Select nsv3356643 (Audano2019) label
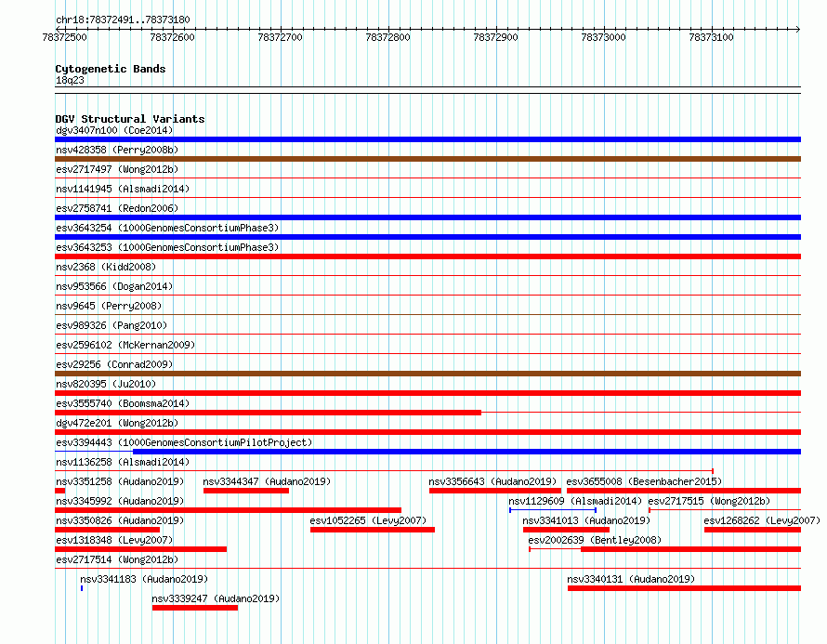 [x=492, y=481]
